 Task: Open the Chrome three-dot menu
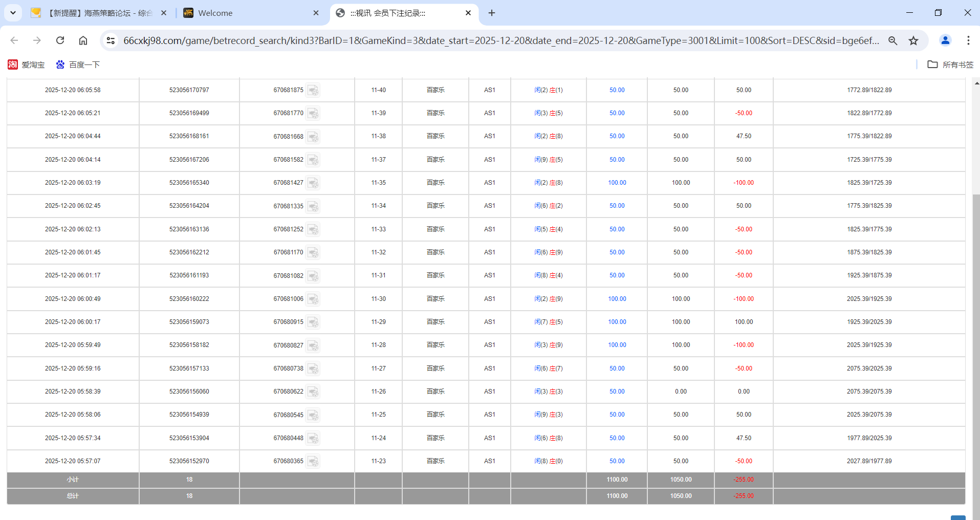pos(968,40)
